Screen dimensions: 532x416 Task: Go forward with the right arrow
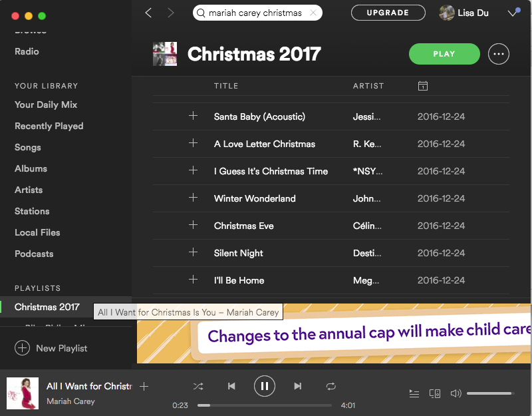[171, 13]
